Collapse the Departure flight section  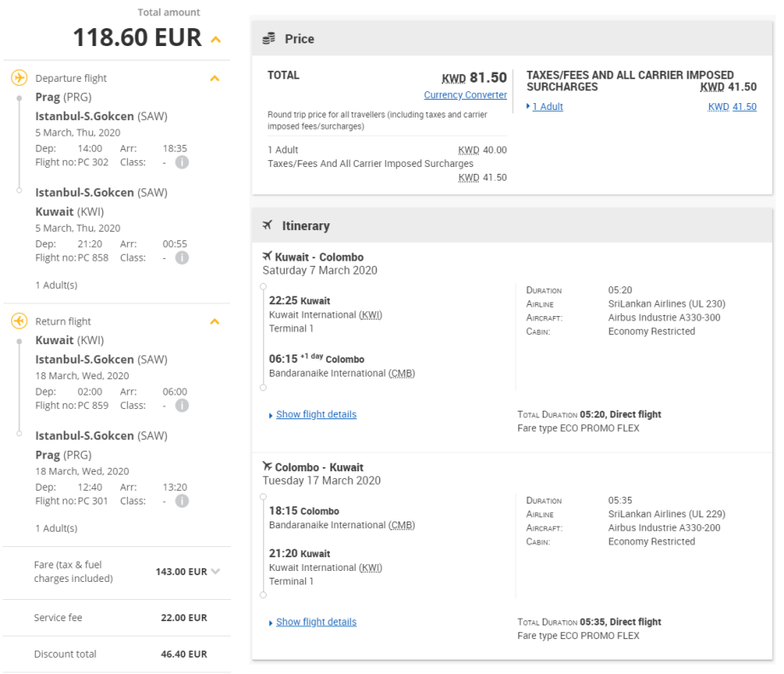[215, 78]
